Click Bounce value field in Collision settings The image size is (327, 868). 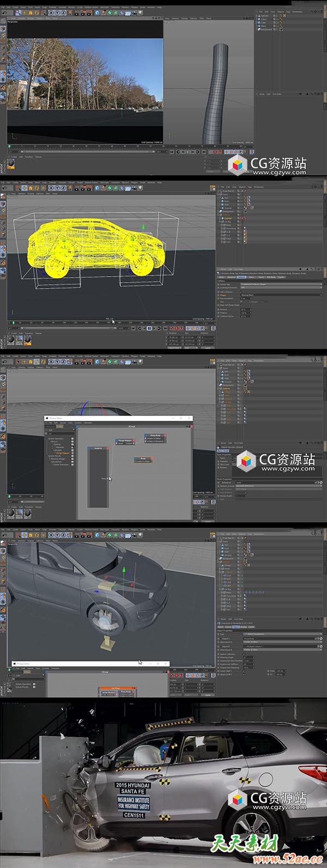245,309
